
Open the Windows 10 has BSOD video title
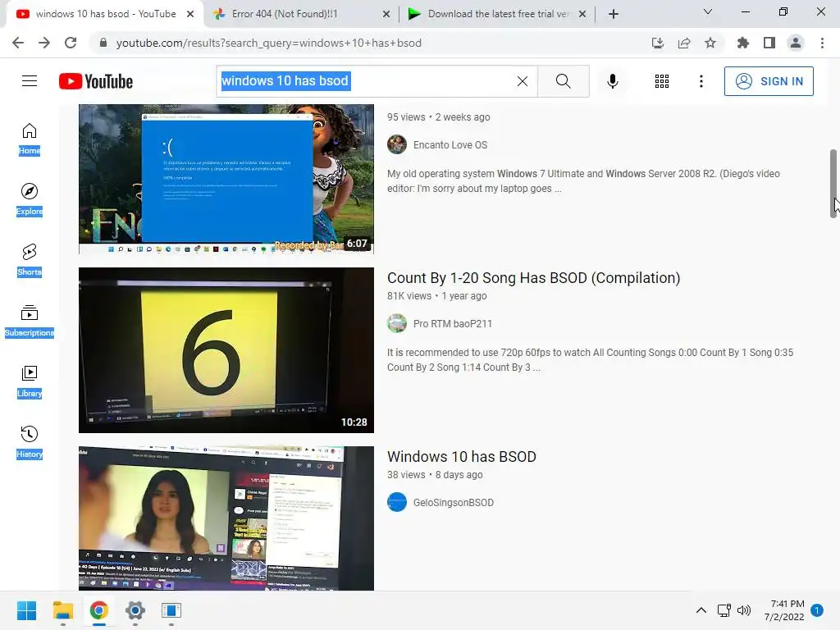click(x=462, y=456)
